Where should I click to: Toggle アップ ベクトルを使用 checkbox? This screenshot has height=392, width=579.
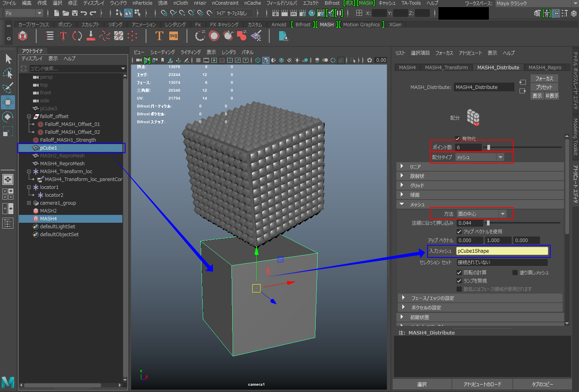click(459, 231)
